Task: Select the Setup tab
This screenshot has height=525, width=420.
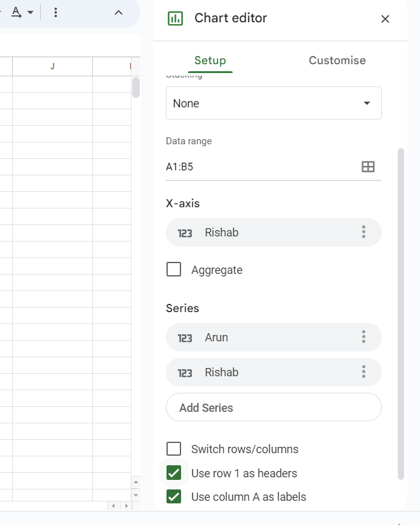Action: point(210,61)
